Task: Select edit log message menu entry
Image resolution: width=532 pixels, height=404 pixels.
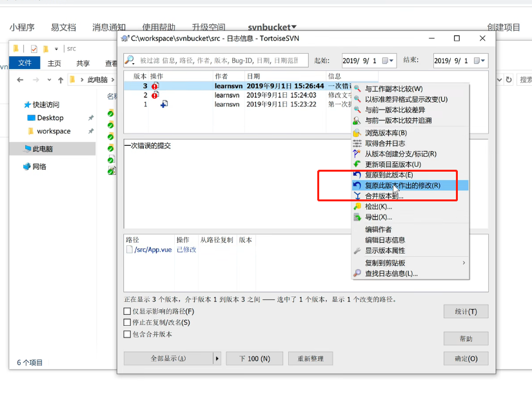Action: [x=410, y=240]
